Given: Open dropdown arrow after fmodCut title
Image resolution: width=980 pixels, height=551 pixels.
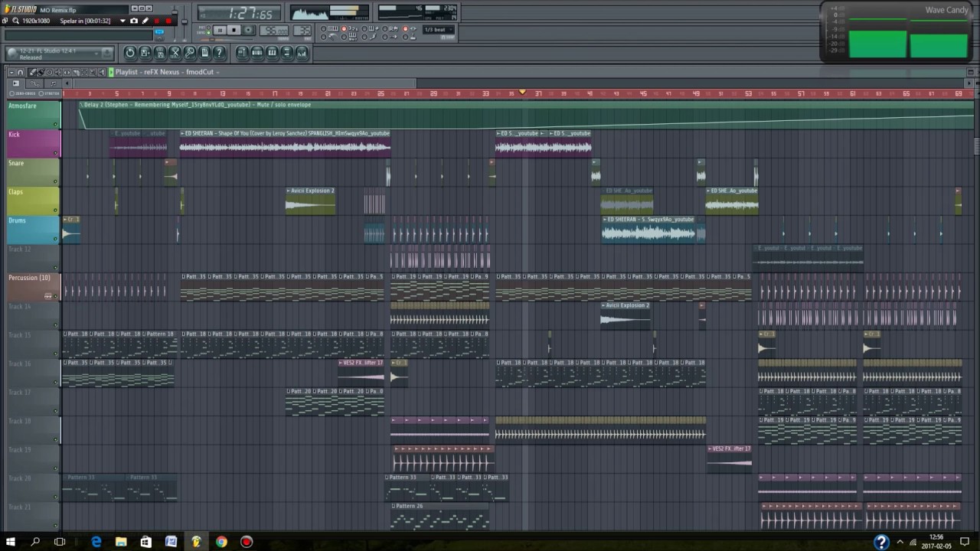Looking at the screenshot, I should click(x=217, y=72).
